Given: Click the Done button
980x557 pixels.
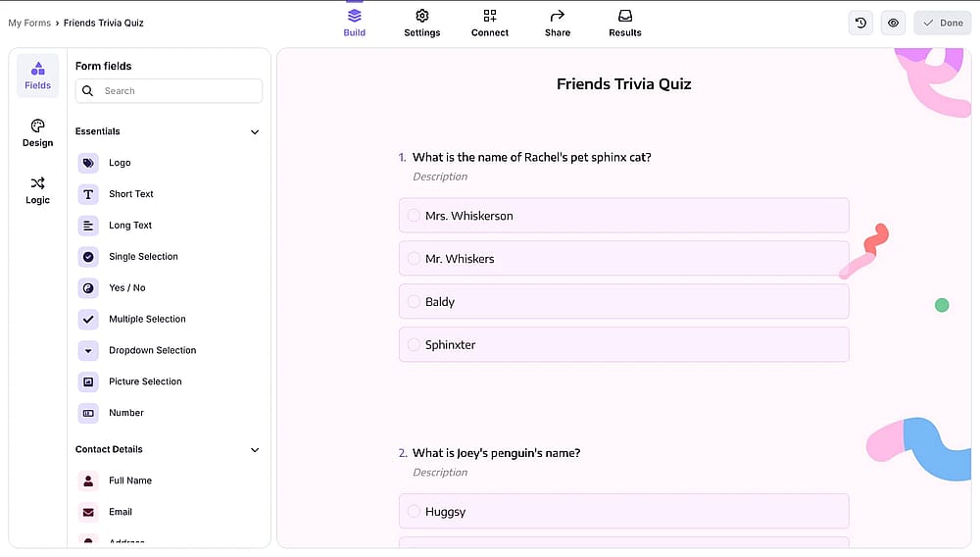Looking at the screenshot, I should [943, 24].
